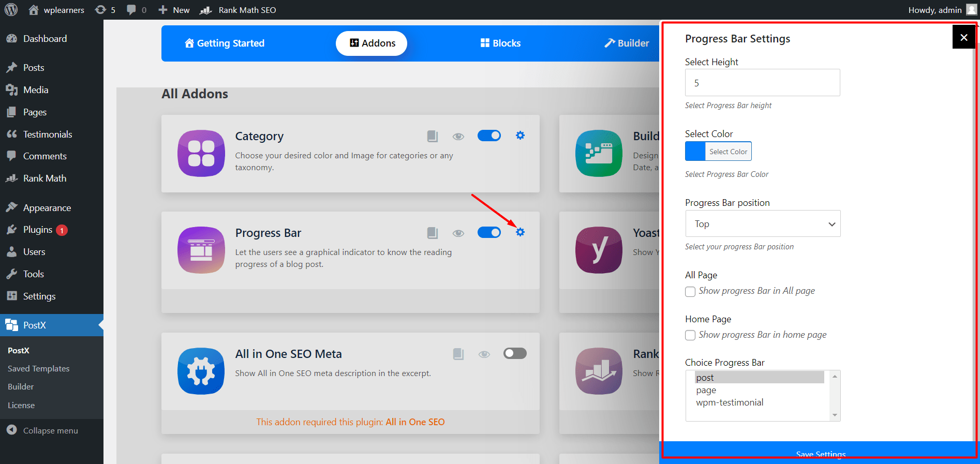Image resolution: width=980 pixels, height=464 pixels.
Task: Check Show progress Bar in home page
Action: [x=690, y=335]
